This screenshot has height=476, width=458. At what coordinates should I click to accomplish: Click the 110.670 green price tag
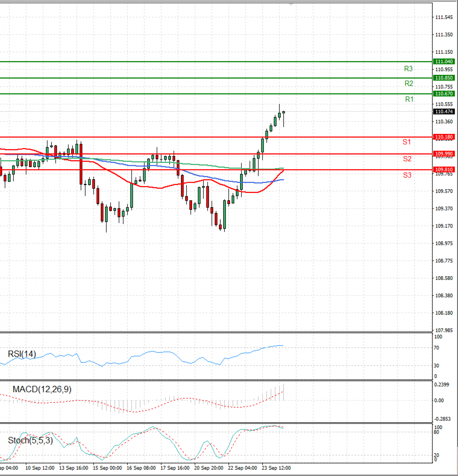coord(444,94)
